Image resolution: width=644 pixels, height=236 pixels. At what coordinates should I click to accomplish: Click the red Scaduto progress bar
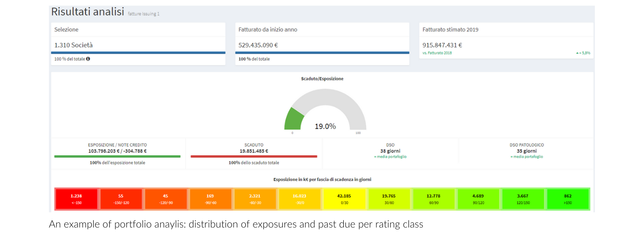coord(254,156)
